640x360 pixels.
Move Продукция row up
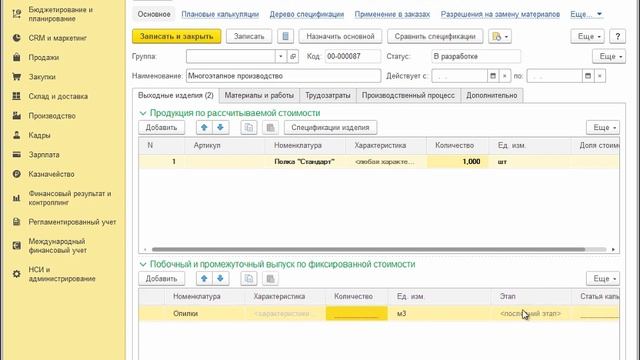tap(204, 127)
